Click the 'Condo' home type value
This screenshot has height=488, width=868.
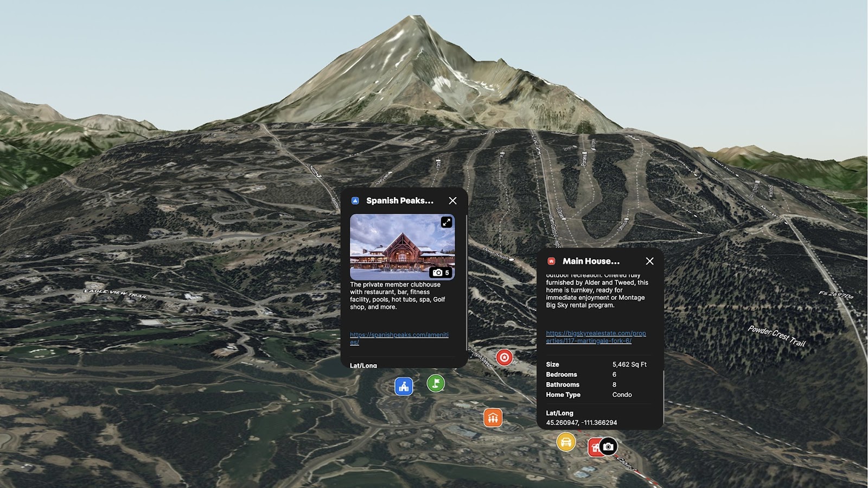click(x=622, y=395)
